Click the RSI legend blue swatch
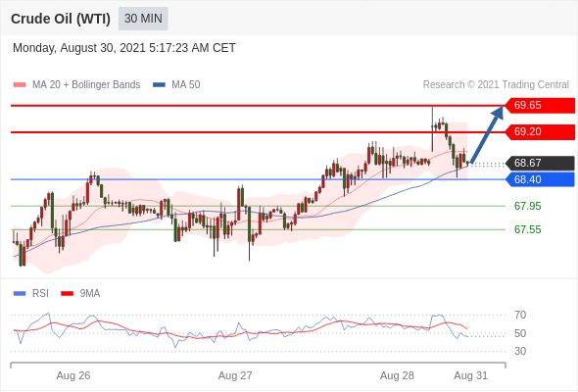 pyautogui.click(x=20, y=294)
